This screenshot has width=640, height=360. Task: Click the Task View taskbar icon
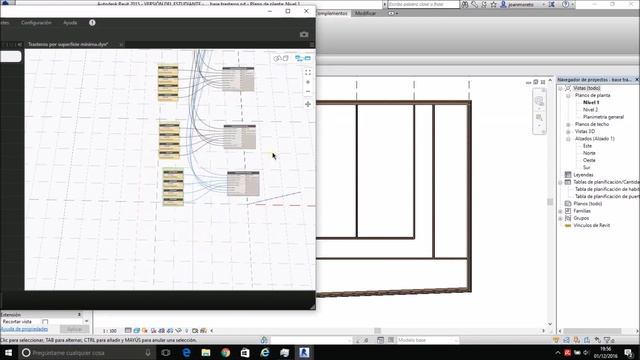166,353
